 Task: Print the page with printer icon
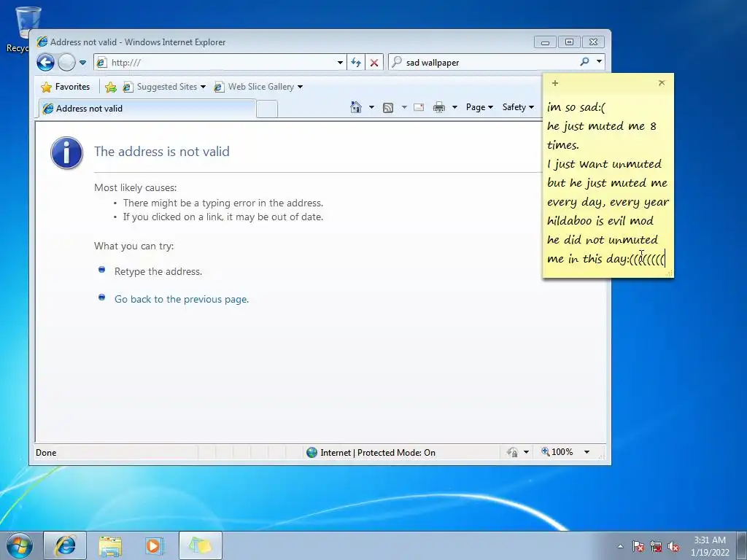tap(438, 107)
